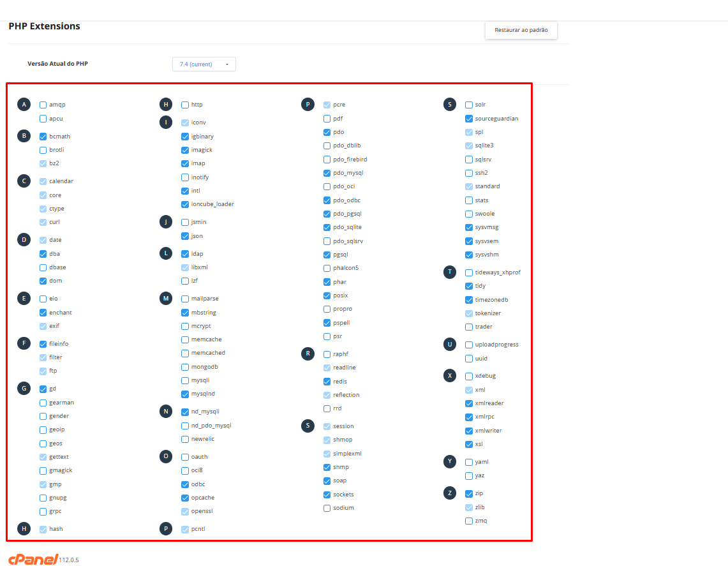This screenshot has width=728, height=566.
Task: Click the letter X section badge
Action: [450, 376]
